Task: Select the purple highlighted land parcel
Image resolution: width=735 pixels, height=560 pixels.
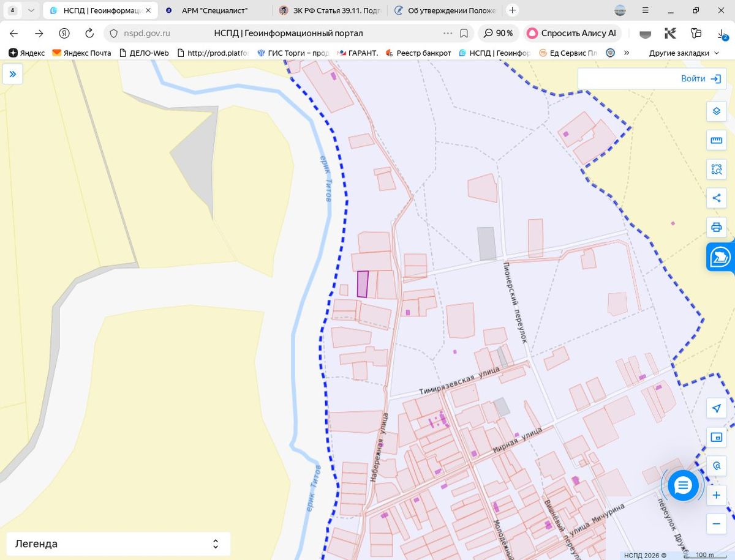Action: point(363,284)
